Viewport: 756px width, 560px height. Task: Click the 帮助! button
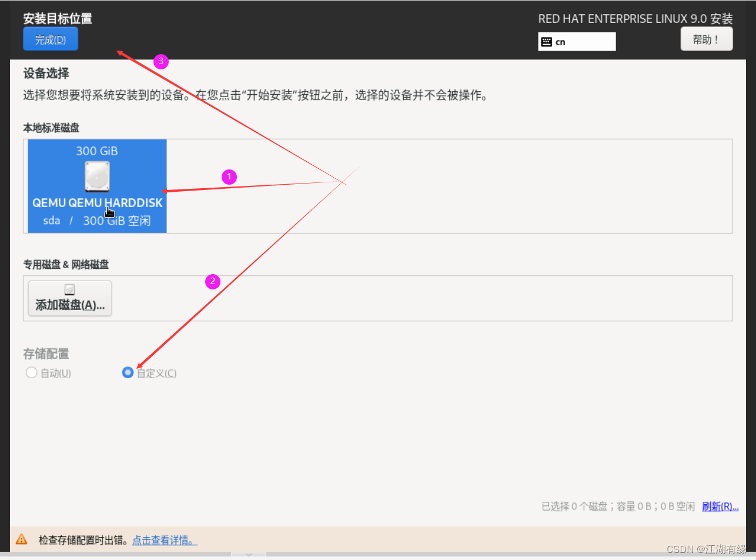pos(706,38)
